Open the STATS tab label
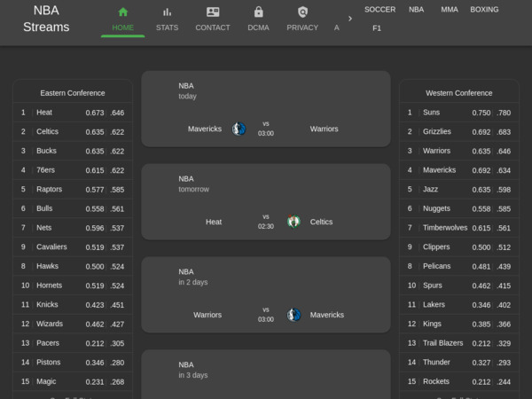 [167, 27]
